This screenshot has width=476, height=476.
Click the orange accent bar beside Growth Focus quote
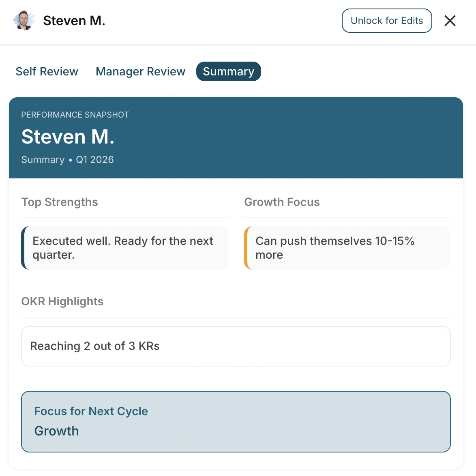coord(246,248)
